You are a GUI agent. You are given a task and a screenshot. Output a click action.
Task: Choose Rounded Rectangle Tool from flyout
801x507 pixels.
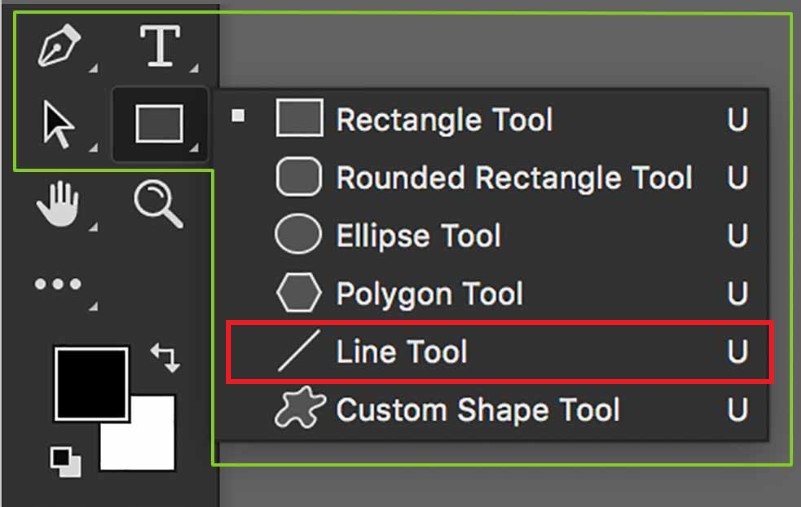[514, 178]
